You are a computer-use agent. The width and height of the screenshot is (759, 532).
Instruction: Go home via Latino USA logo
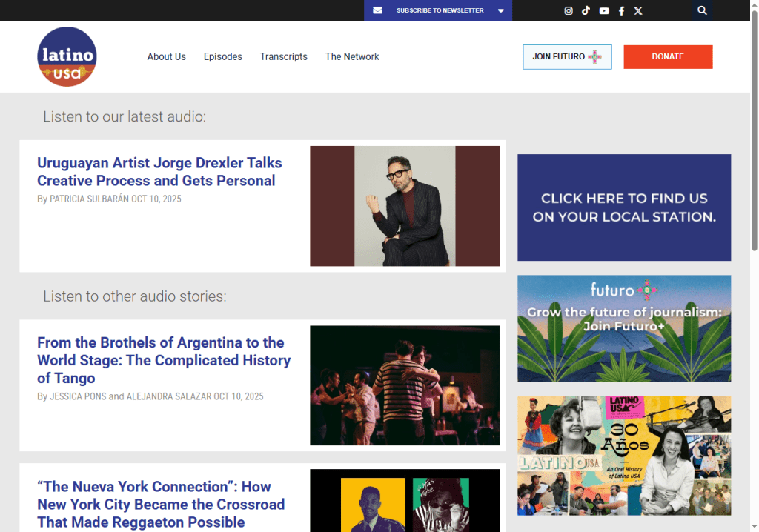(67, 56)
